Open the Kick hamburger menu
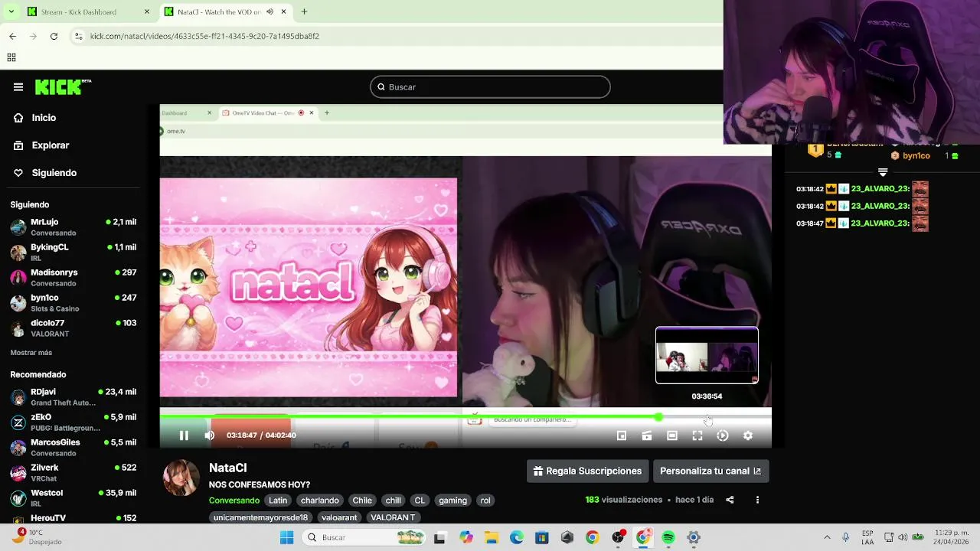 18,87
